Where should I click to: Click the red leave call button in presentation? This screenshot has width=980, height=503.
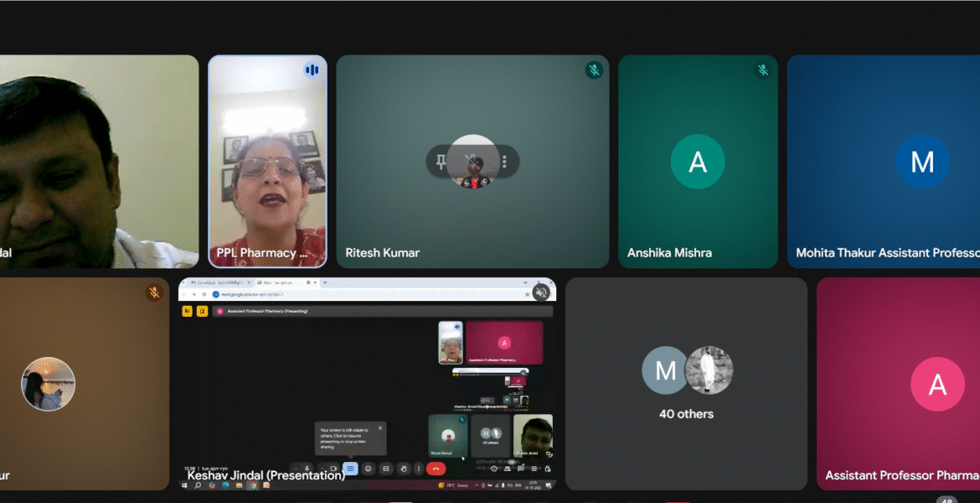(x=436, y=469)
